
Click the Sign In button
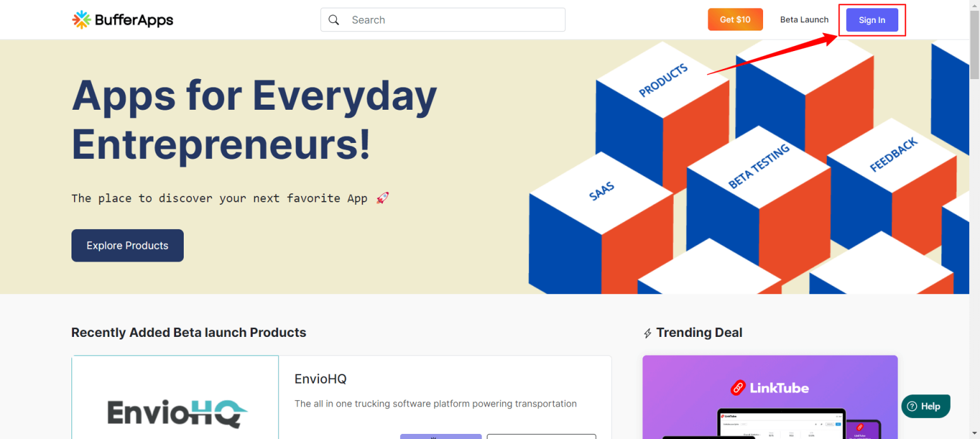872,20
